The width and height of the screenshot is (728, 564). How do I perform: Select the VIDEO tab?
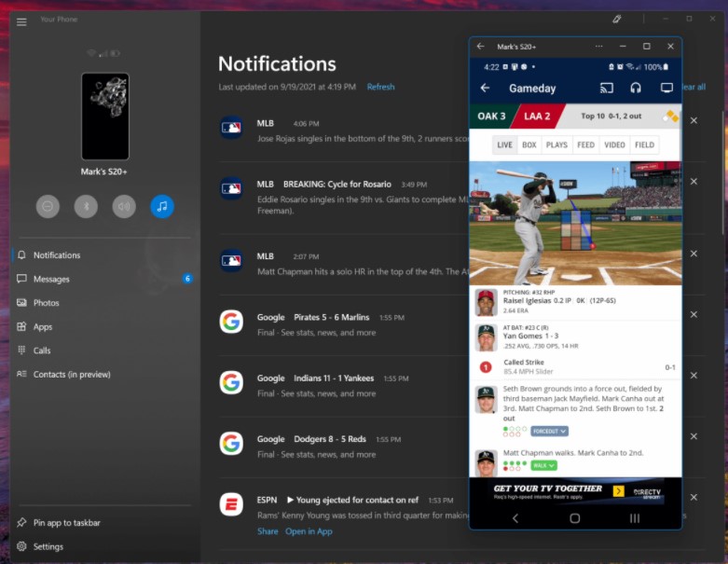coord(614,144)
